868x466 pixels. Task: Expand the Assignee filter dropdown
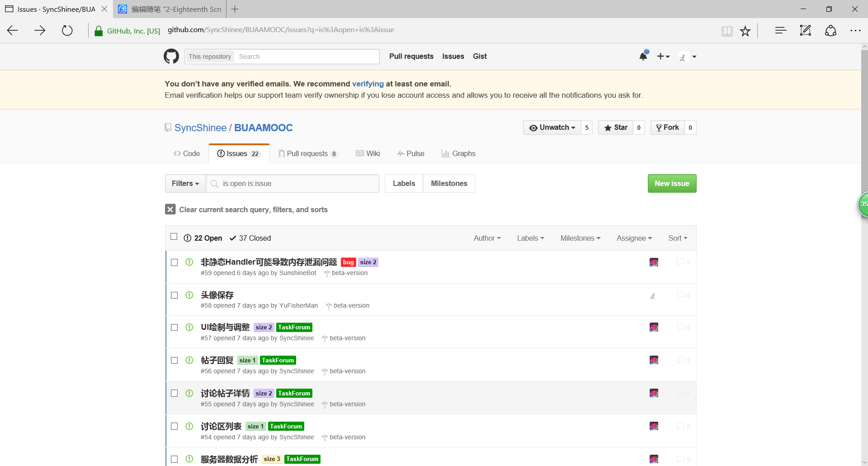[634, 238]
